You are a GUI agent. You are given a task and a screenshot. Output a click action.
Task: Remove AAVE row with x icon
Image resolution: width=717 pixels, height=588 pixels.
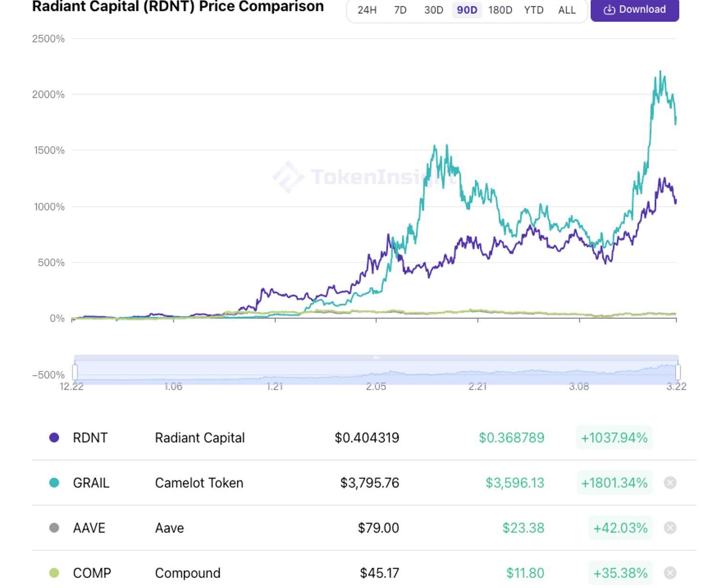point(670,528)
